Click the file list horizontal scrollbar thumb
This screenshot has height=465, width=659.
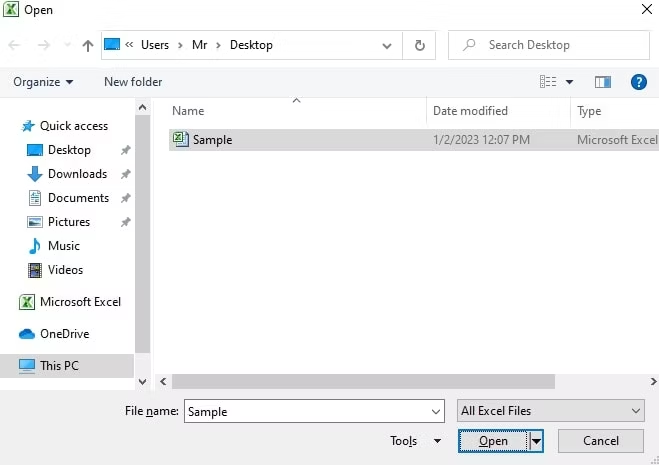(363, 382)
